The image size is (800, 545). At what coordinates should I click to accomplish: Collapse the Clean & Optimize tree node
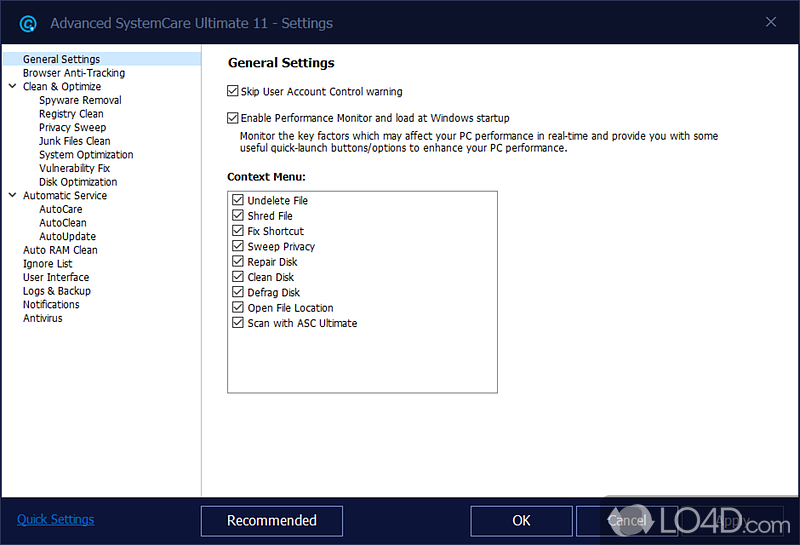tap(12, 87)
